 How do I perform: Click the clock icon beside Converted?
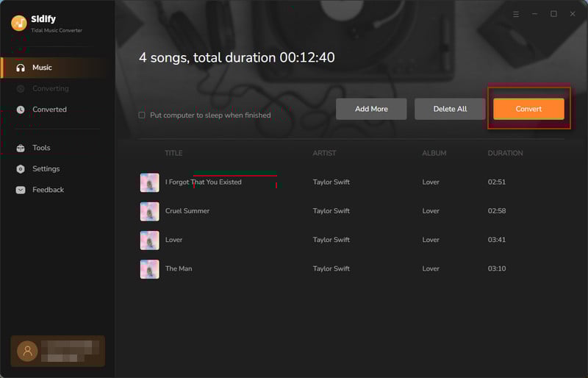21,110
